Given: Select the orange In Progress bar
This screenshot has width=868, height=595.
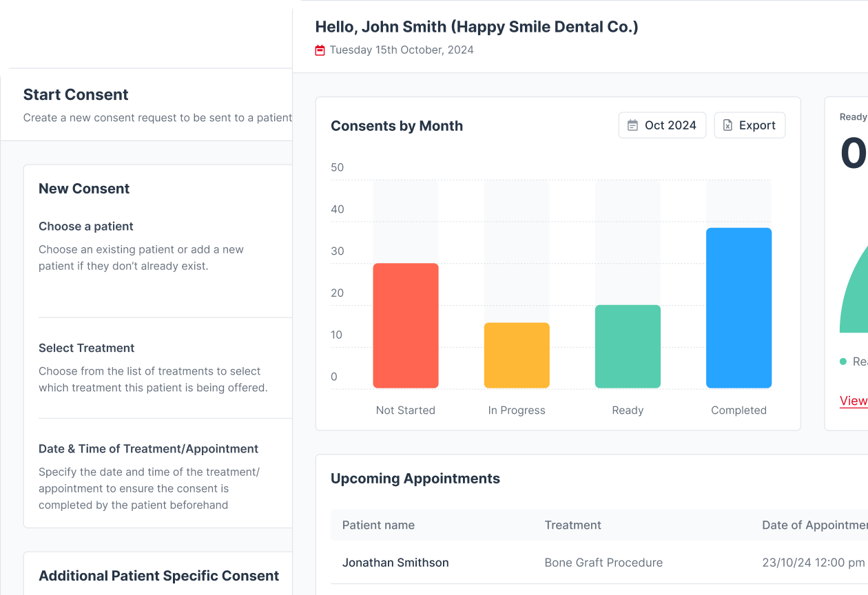Looking at the screenshot, I should pyautogui.click(x=517, y=355).
